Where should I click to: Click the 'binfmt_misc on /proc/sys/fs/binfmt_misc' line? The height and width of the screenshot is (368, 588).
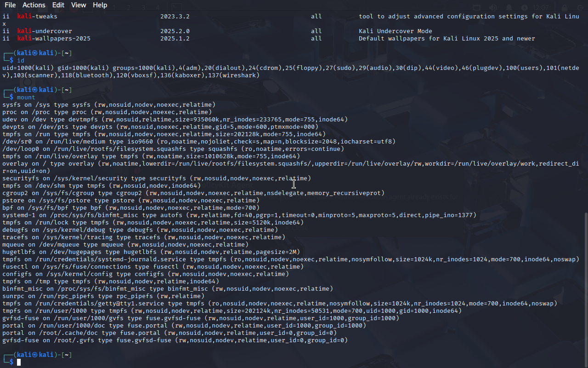point(168,289)
